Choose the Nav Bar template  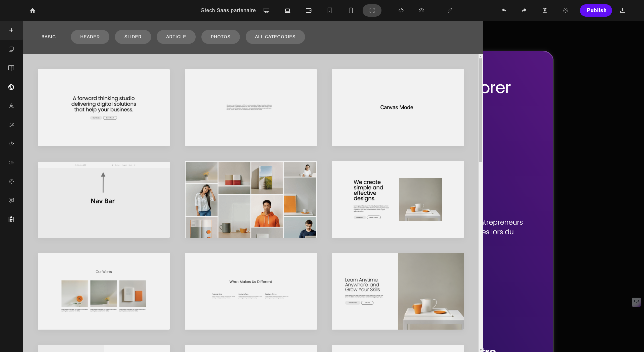tap(104, 199)
